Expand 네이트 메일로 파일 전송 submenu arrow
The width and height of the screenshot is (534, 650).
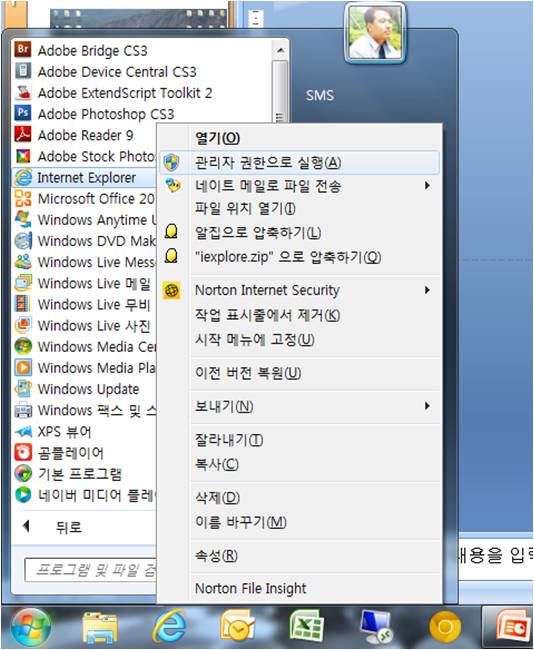pos(427,186)
